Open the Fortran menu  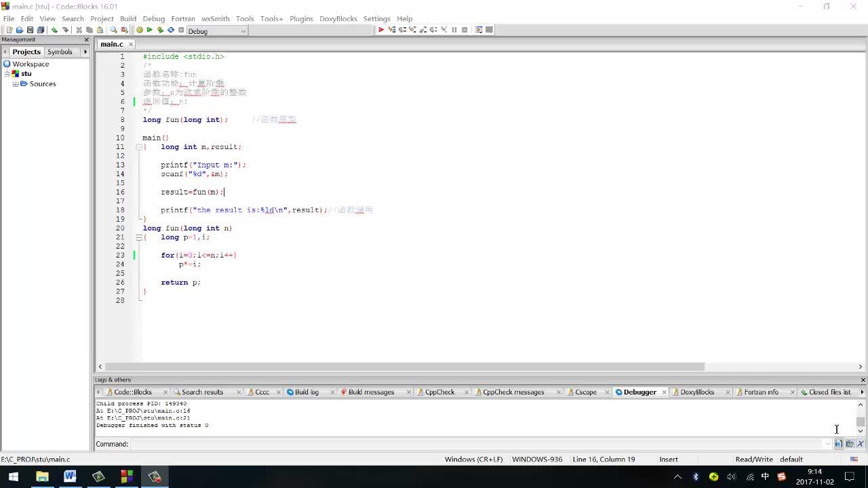click(182, 18)
